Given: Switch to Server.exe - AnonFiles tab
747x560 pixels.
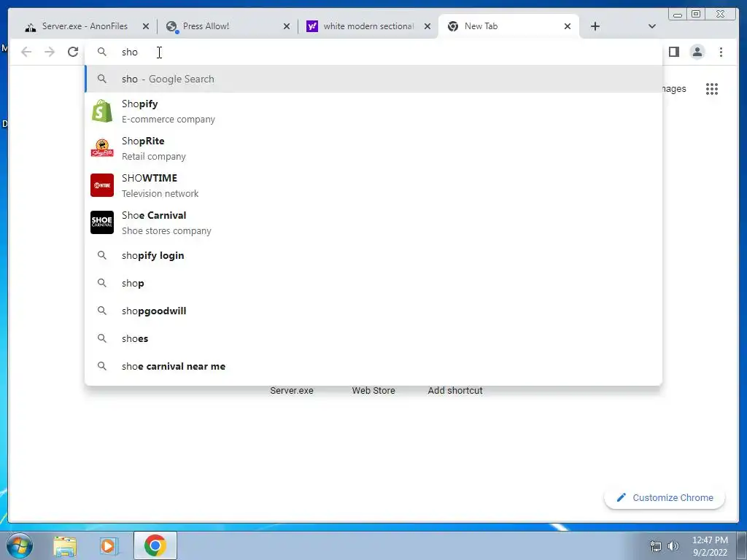Looking at the screenshot, I should click(x=85, y=26).
